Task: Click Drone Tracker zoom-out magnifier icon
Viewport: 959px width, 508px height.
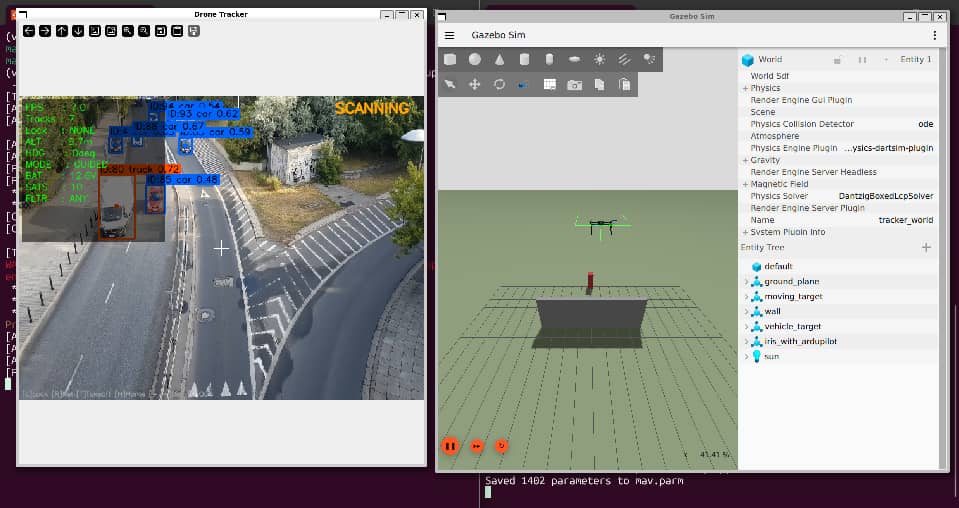Action: [x=144, y=31]
